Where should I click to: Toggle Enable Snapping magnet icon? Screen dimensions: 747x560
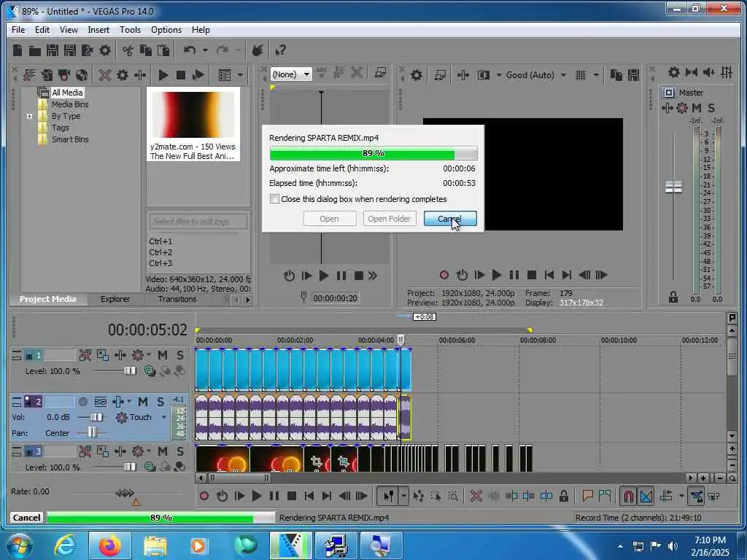(x=628, y=496)
